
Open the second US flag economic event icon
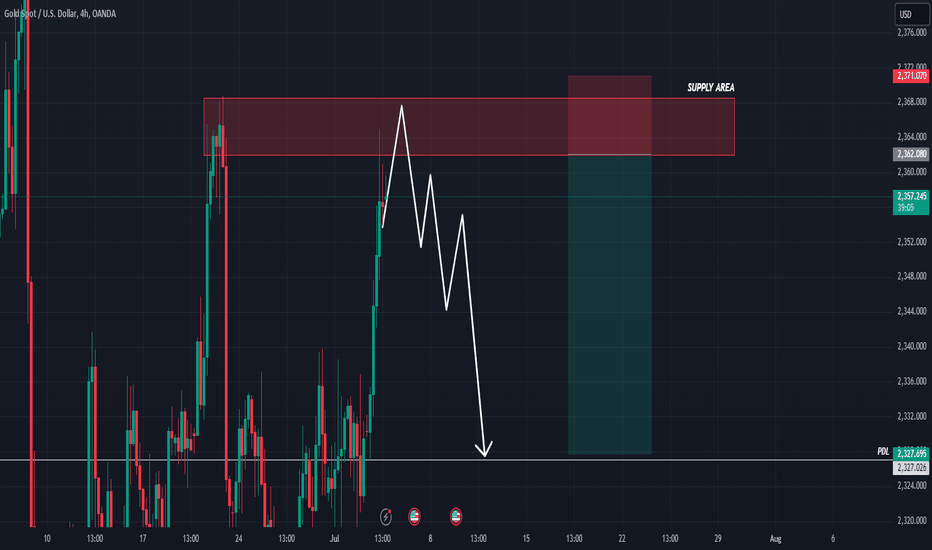pos(456,517)
